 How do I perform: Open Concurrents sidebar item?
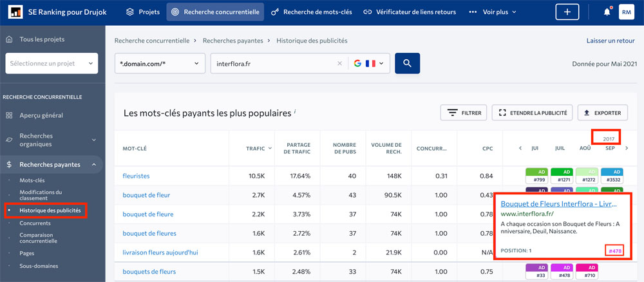pos(35,223)
